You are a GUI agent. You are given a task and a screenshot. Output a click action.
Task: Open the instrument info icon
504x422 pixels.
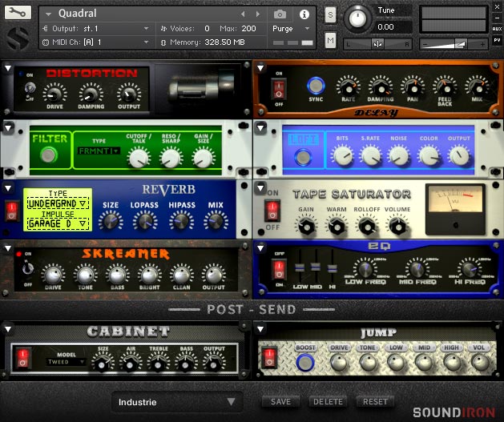click(x=304, y=14)
